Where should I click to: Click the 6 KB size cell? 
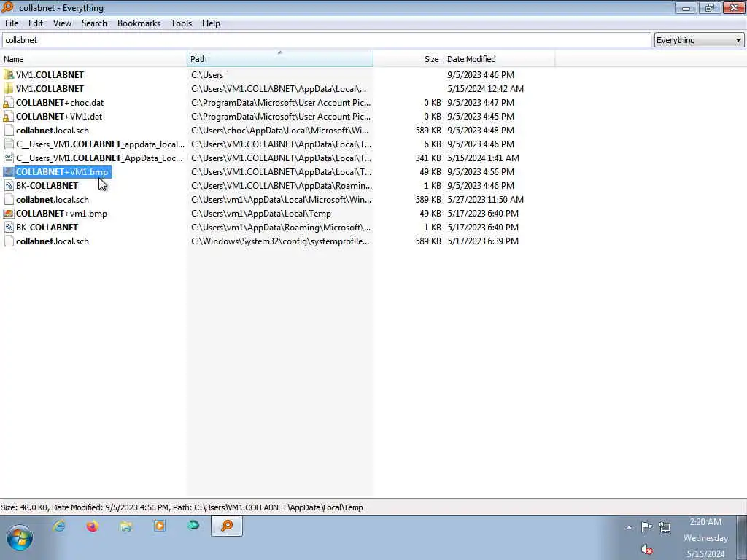click(432, 144)
